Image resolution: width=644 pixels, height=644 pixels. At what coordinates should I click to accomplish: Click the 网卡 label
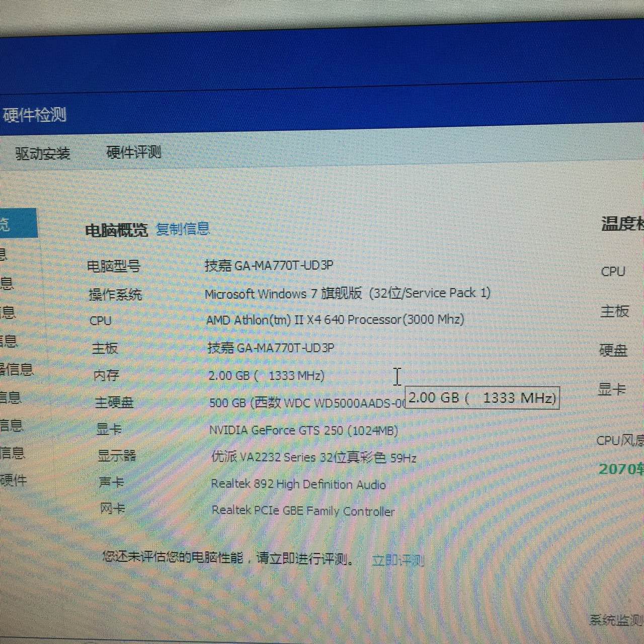click(x=113, y=508)
